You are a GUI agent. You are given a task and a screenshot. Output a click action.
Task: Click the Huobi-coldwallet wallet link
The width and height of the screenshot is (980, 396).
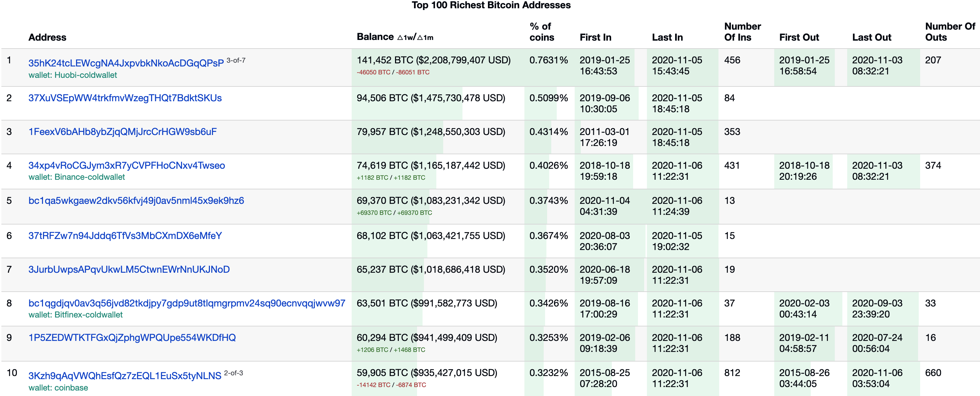pyautogui.click(x=85, y=75)
